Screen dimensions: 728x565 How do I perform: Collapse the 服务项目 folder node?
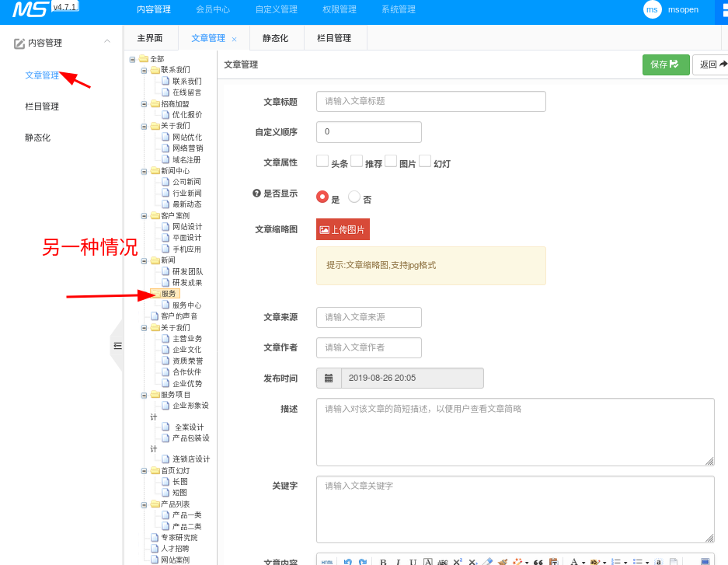click(144, 395)
